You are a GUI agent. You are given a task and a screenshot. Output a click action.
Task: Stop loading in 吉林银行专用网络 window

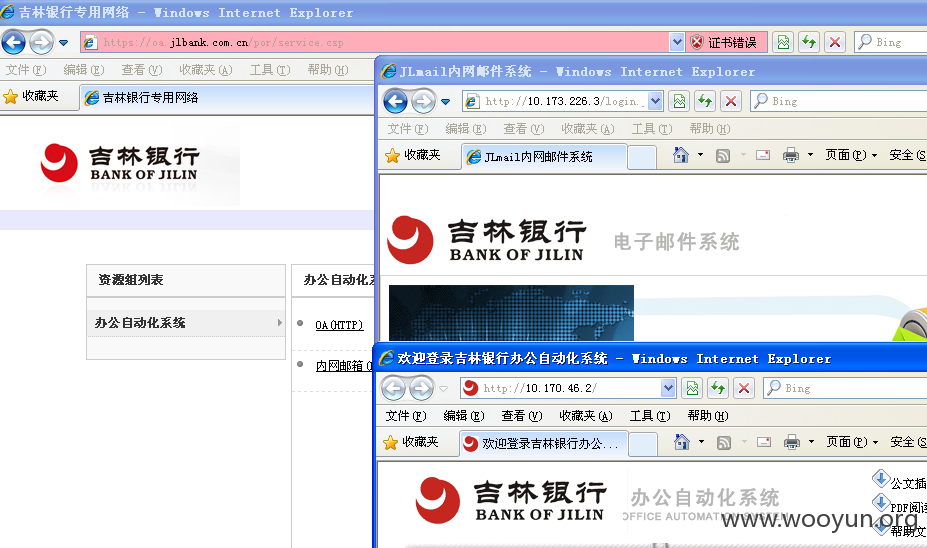point(835,42)
